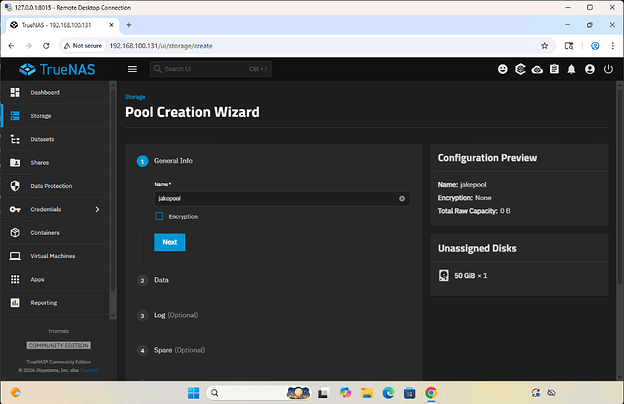Screen dimensions: 624x404
Task: Bookmark this page with the star
Action: coord(544,46)
